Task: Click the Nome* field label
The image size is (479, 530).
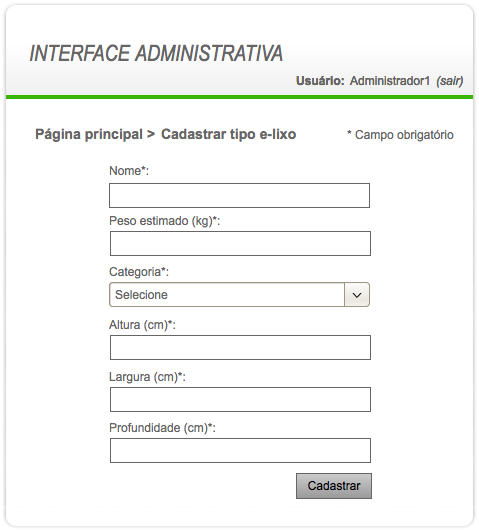Action: click(x=129, y=171)
